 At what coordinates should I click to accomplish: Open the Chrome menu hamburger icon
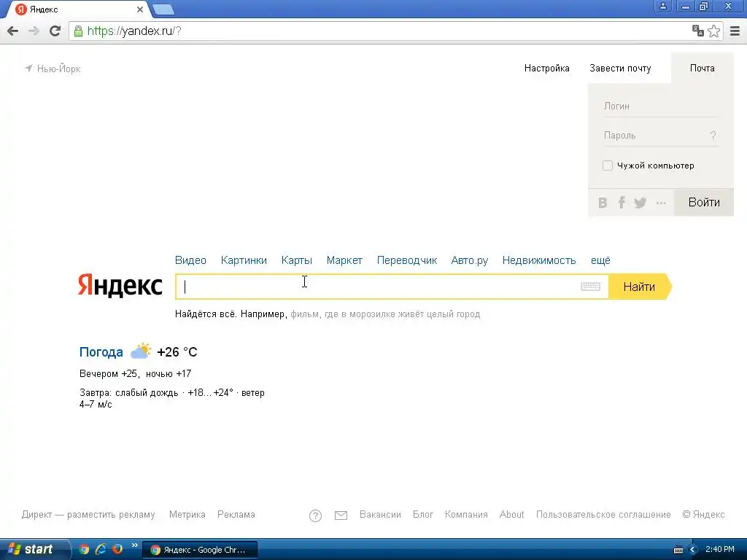point(735,31)
